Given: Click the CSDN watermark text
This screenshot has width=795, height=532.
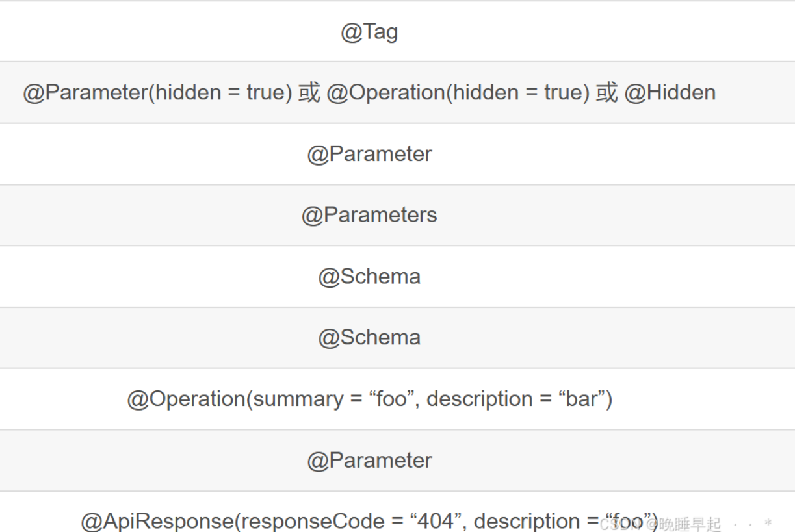Looking at the screenshot, I should [x=618, y=524].
